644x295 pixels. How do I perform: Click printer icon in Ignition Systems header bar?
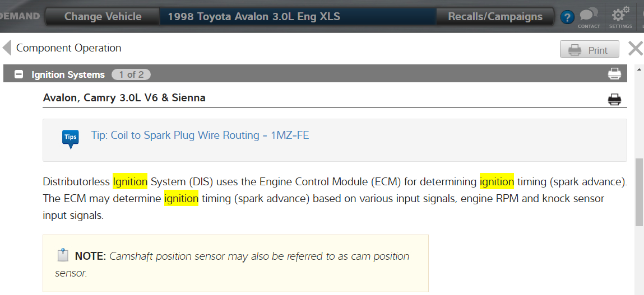pos(614,74)
